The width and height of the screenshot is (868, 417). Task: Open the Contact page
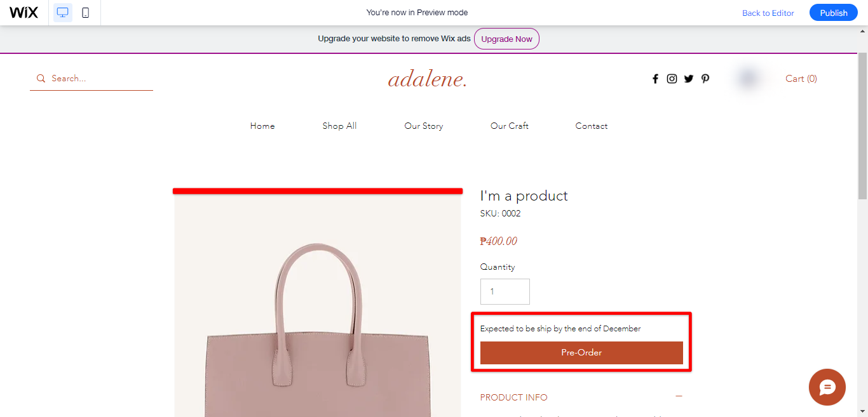pos(591,126)
